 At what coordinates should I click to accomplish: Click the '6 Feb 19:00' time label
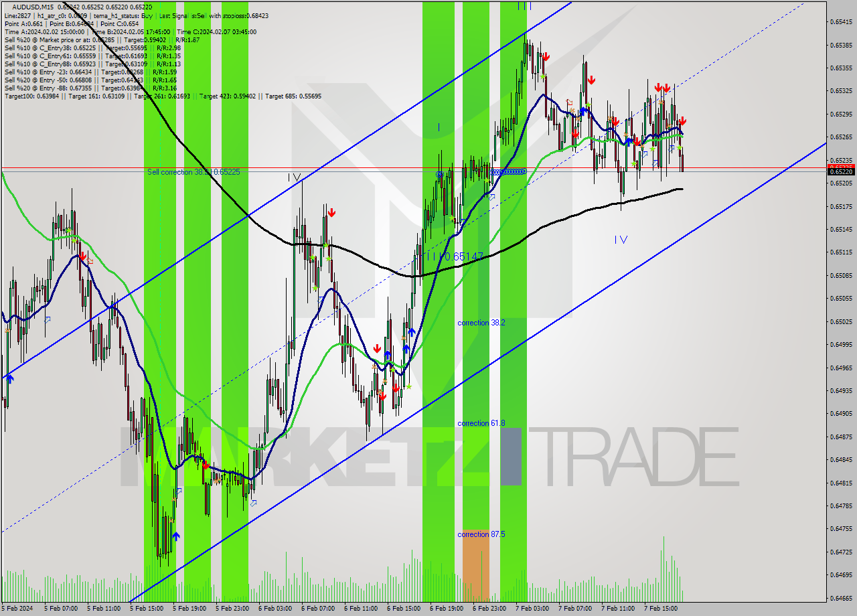447,609
